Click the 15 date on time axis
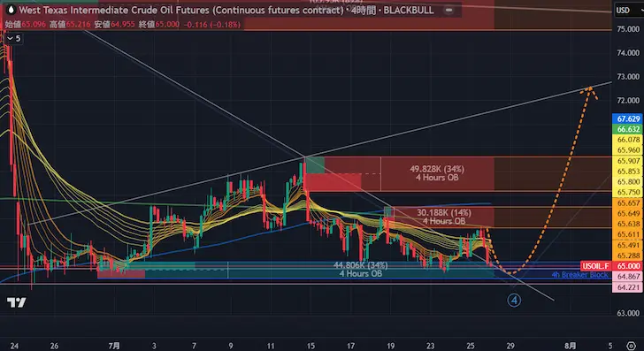Screen dimensions: 644x351 [x=310, y=346]
